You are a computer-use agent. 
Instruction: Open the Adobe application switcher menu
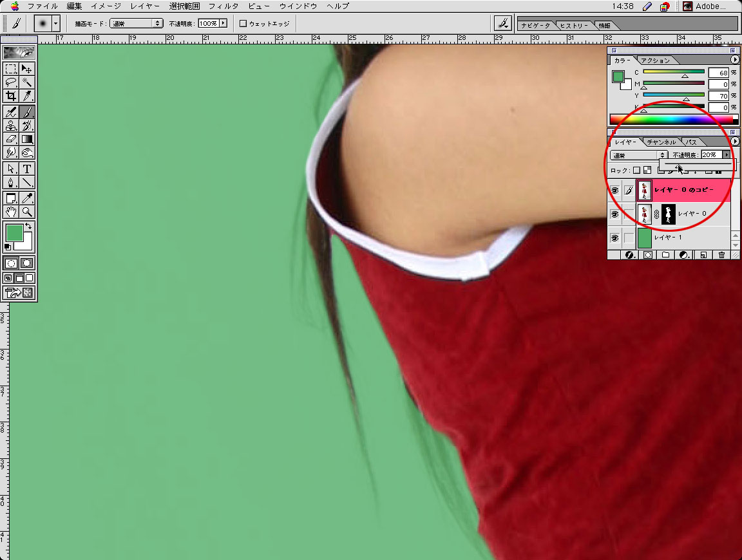click(x=704, y=6)
